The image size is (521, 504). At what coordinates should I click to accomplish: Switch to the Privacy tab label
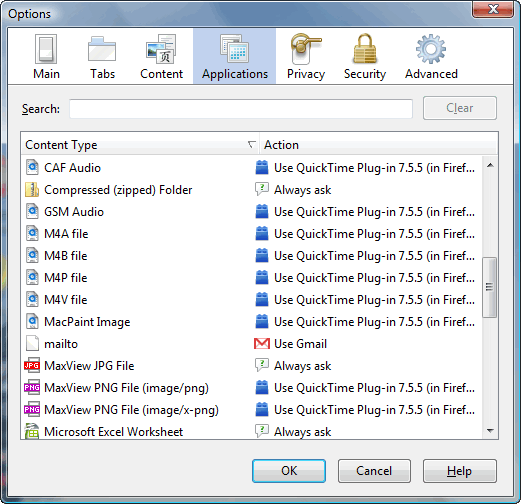pos(306,74)
